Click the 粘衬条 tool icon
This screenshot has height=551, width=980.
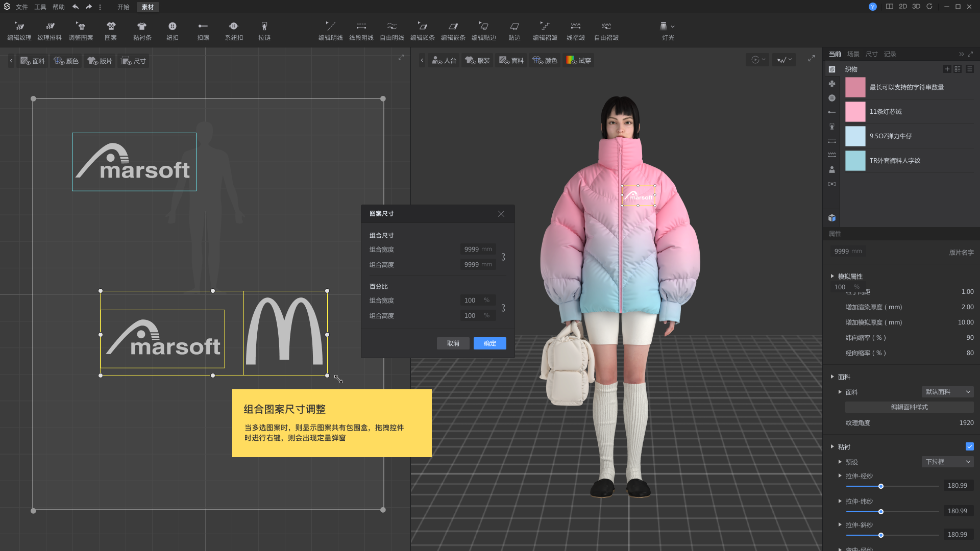point(142,27)
